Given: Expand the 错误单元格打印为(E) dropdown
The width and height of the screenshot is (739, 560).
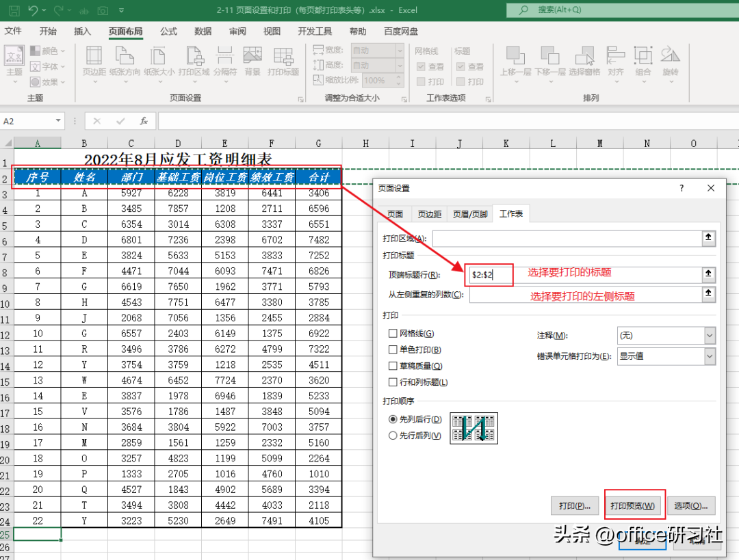Looking at the screenshot, I should [710, 356].
